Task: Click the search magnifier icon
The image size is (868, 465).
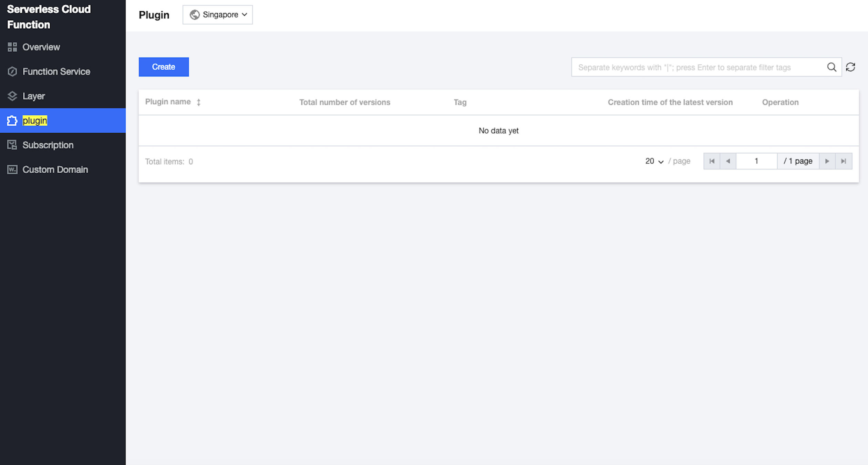Action: click(x=831, y=67)
